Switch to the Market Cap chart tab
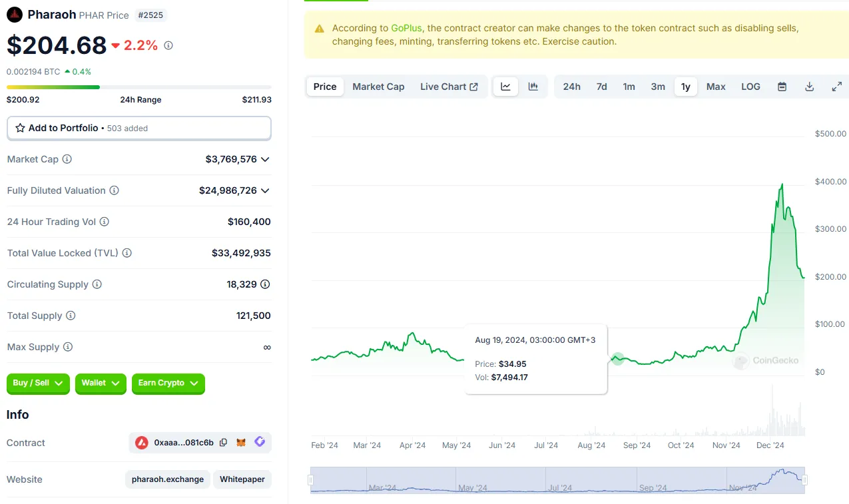 coord(378,87)
